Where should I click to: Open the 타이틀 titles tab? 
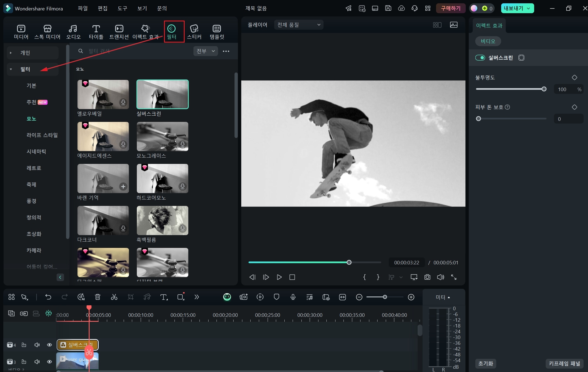pyautogui.click(x=96, y=32)
